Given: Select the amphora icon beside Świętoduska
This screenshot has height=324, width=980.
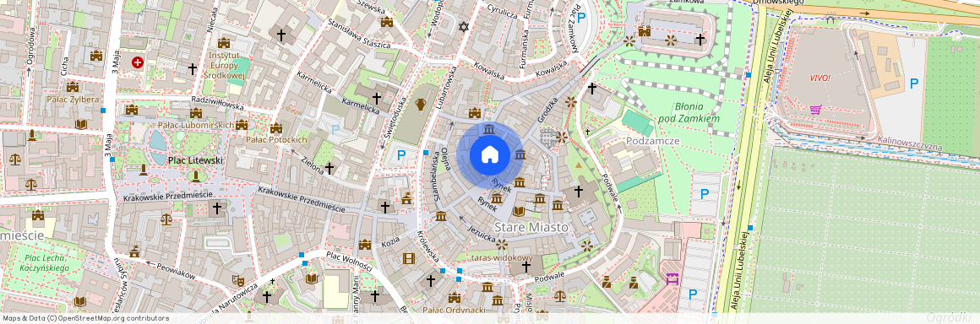Looking at the screenshot, I should [x=421, y=104].
